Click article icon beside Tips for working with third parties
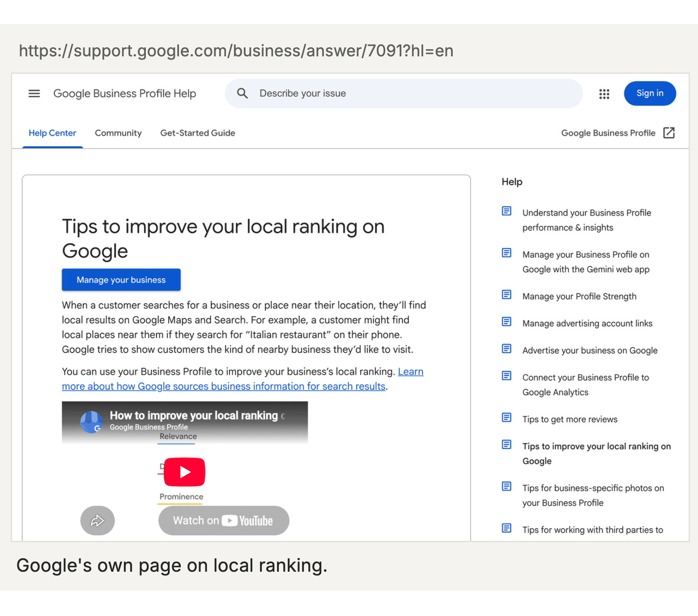The image size is (698, 616). (x=506, y=528)
